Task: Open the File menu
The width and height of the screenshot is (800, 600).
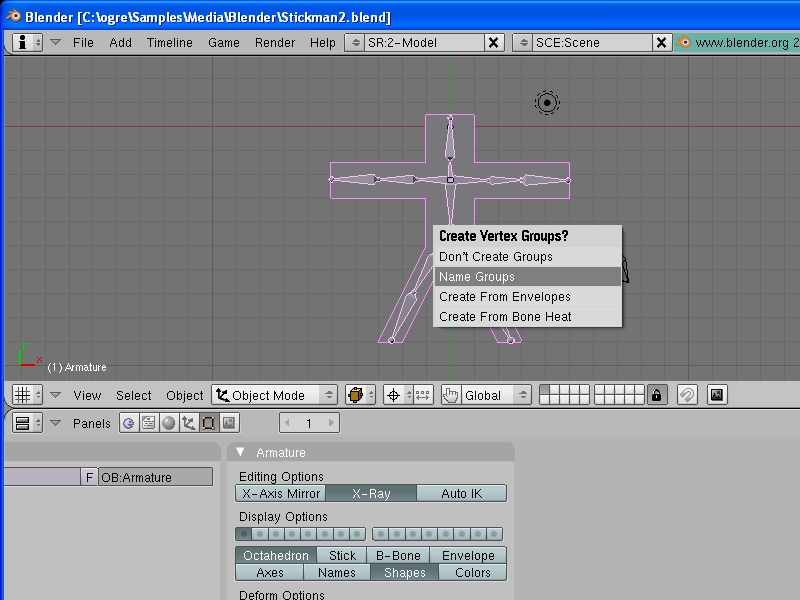Action: point(83,42)
